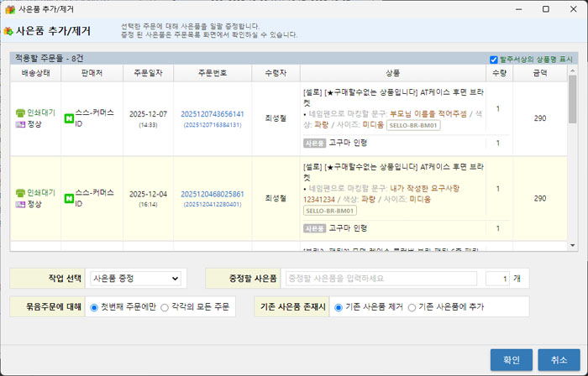Click the order list scroll down arrow

[572, 245]
